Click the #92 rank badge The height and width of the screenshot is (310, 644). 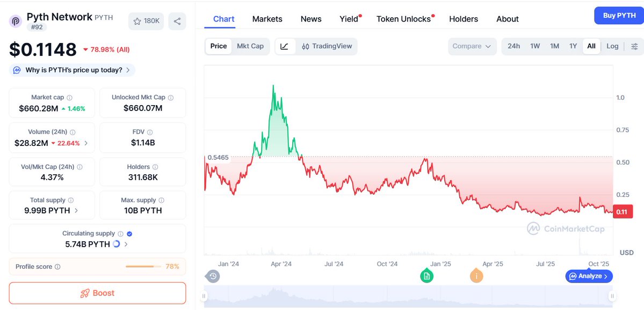(x=37, y=27)
